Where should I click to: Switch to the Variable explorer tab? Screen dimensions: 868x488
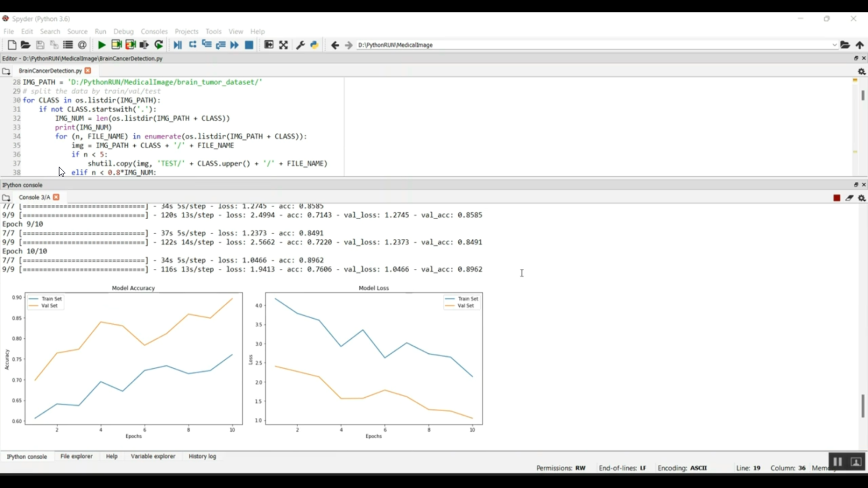coord(153,456)
